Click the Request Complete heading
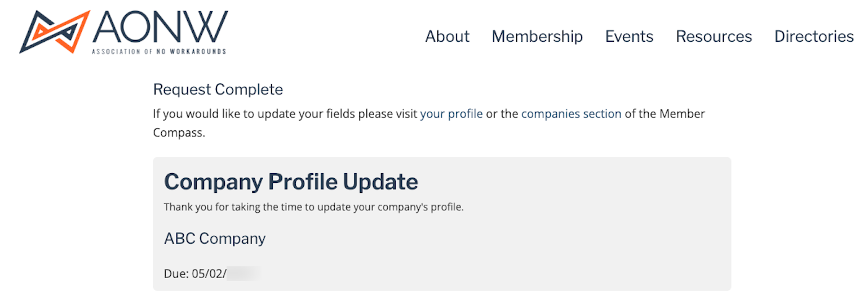This screenshot has width=868, height=299. click(x=218, y=90)
